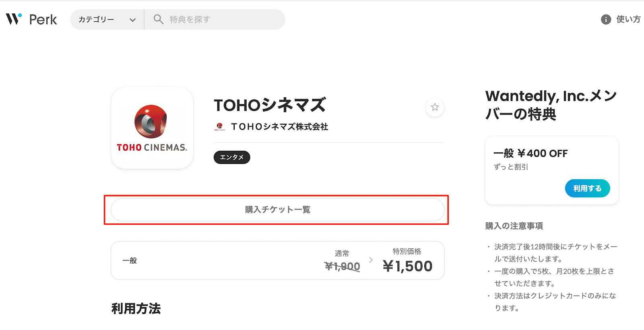Viewport: 644px width, 330px height.
Task: Click the chevron next to カテゴリー
Action: point(132,20)
